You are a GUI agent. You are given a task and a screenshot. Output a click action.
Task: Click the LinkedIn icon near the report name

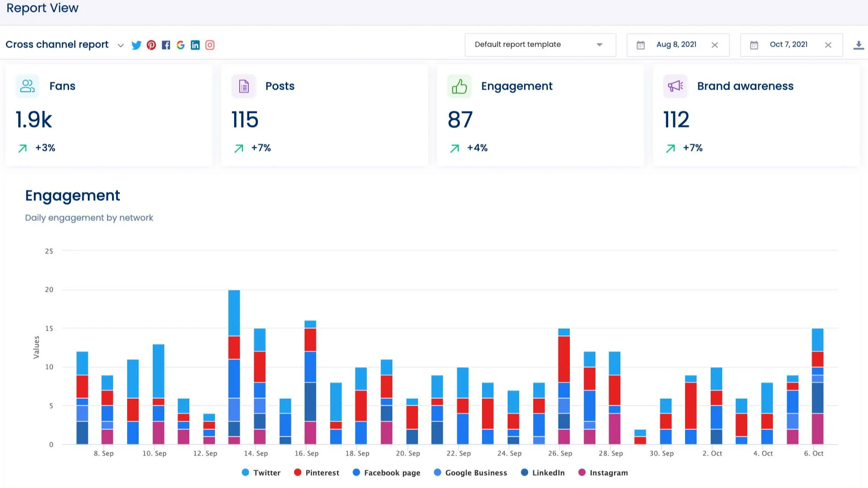pyautogui.click(x=195, y=45)
